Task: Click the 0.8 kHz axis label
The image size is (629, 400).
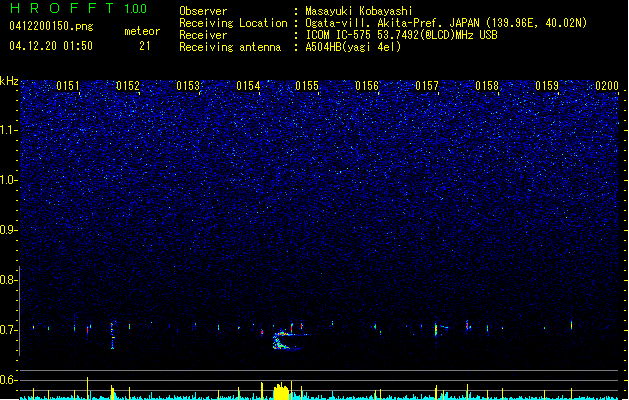Action: [8, 280]
